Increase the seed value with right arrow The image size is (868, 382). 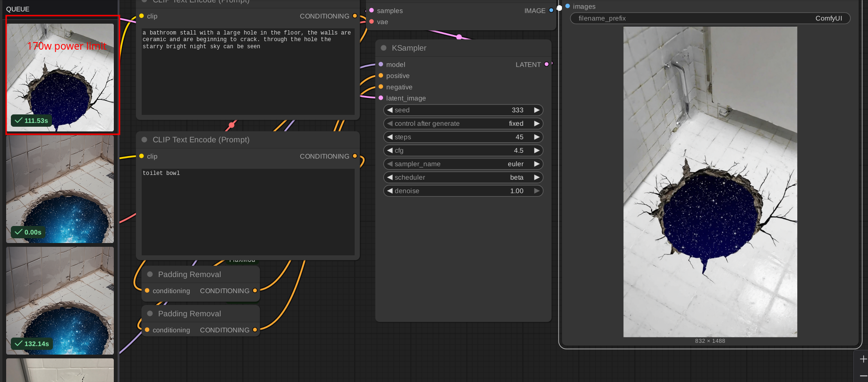[536, 110]
